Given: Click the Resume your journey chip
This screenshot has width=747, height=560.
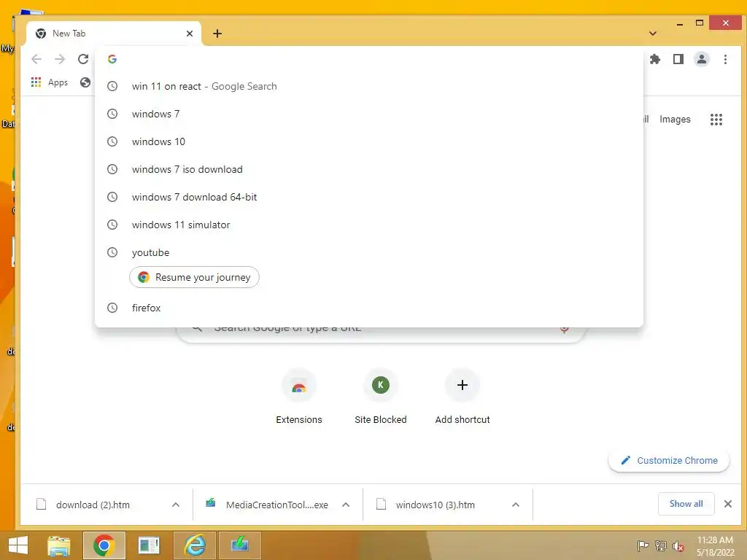Looking at the screenshot, I should pyautogui.click(x=194, y=277).
